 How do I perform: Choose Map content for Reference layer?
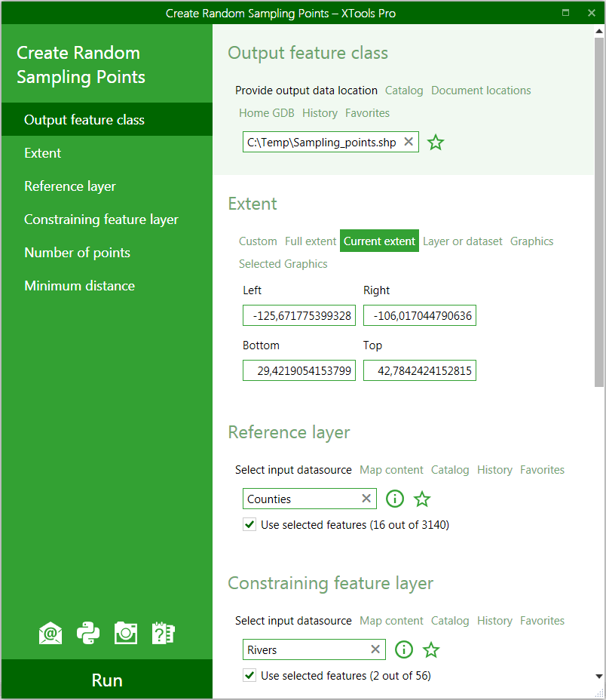[x=391, y=470]
